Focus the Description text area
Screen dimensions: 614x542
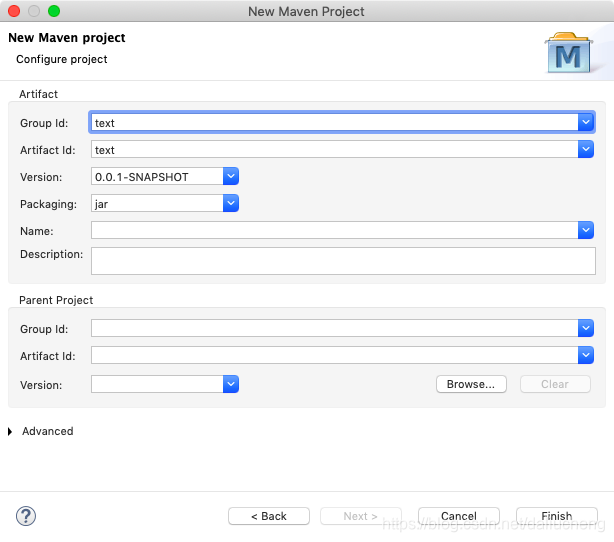[343, 261]
